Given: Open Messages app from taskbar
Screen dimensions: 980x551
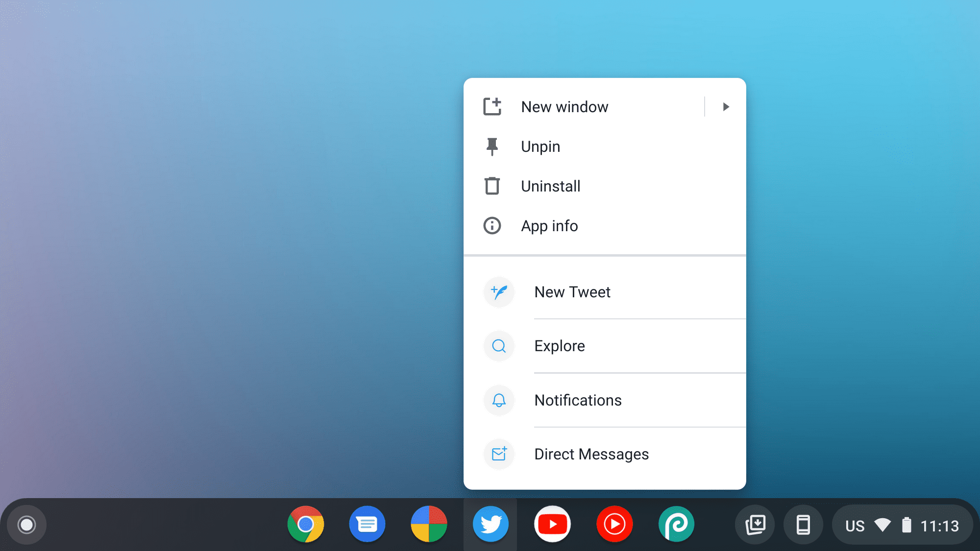Looking at the screenshot, I should click(367, 524).
